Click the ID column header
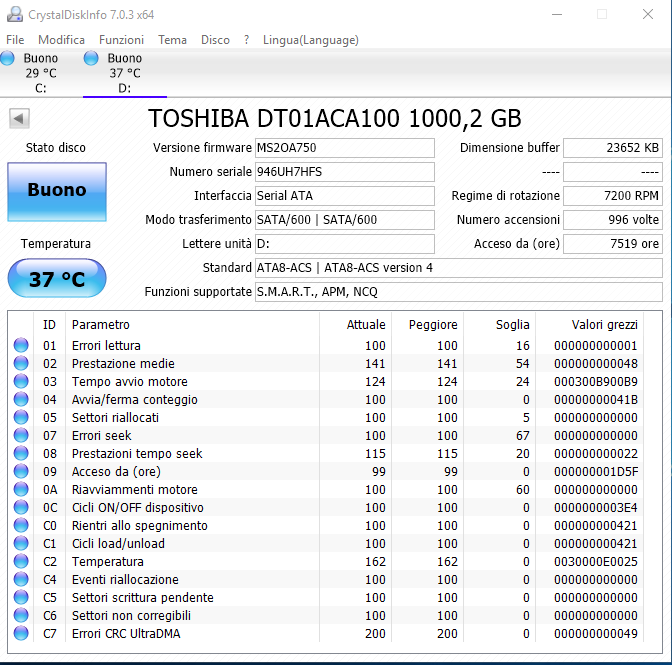Screen dimensions: 672x665 (x=49, y=325)
